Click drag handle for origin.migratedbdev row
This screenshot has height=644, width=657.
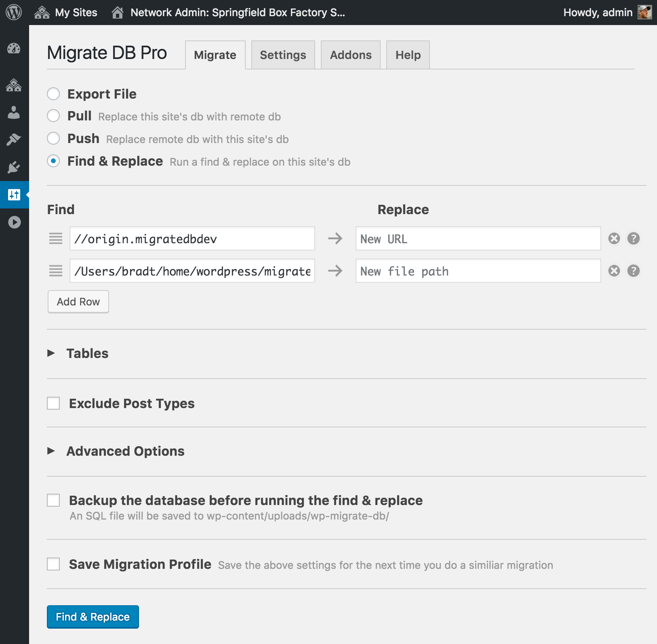tap(56, 238)
